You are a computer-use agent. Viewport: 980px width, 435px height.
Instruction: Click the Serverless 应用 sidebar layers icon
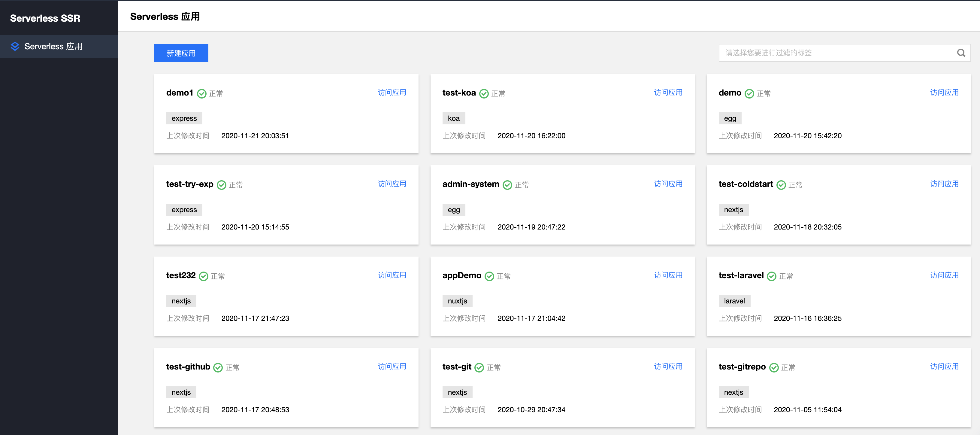point(15,47)
